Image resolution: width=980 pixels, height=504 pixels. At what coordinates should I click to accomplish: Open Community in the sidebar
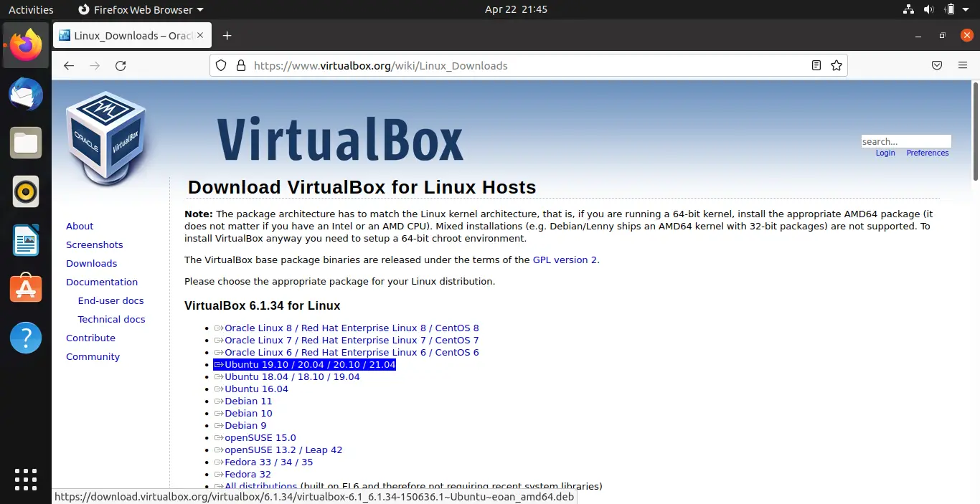pos(93,356)
